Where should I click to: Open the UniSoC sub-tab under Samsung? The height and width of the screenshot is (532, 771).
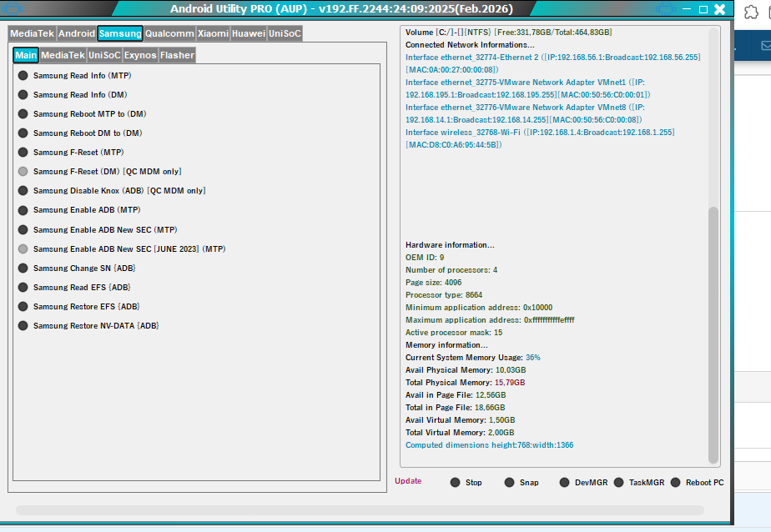pyautogui.click(x=104, y=55)
